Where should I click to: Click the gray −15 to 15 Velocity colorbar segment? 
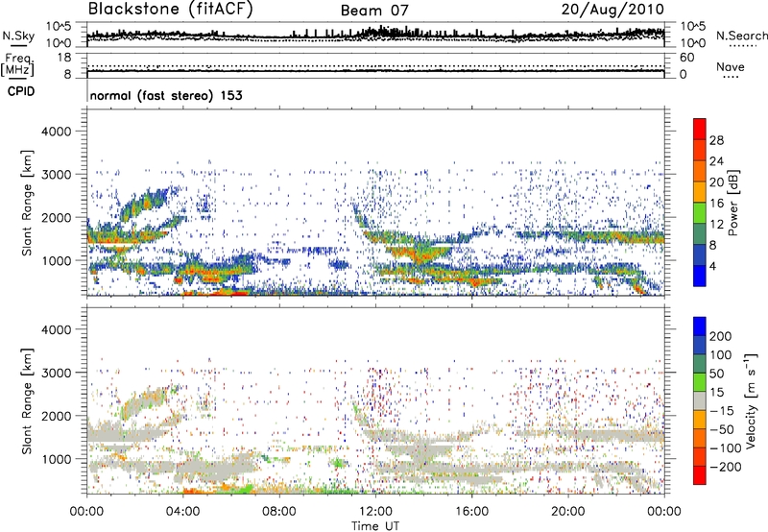[700, 400]
